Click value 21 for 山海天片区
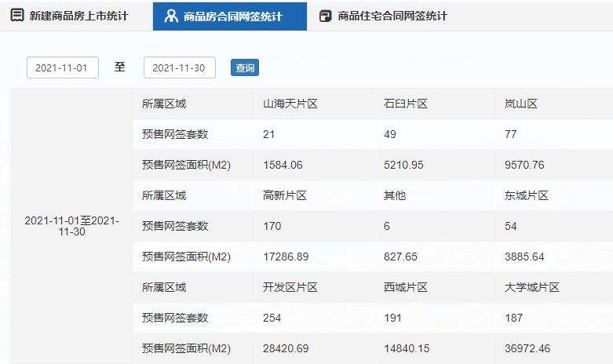The height and width of the screenshot is (364, 613). click(x=268, y=134)
